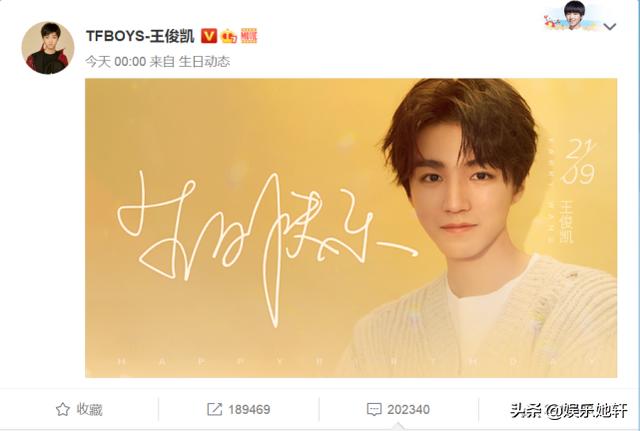
Task: Enlarge the yellow birthday poster image
Action: click(351, 228)
